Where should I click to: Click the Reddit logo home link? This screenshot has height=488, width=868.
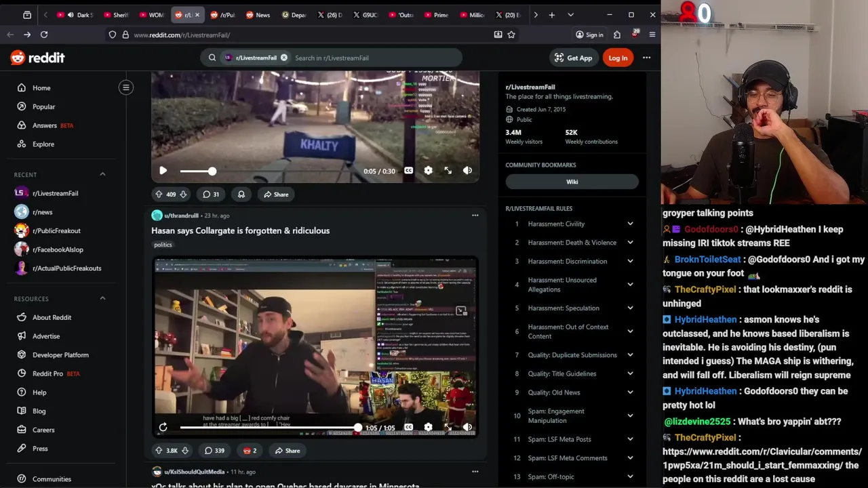(37, 58)
